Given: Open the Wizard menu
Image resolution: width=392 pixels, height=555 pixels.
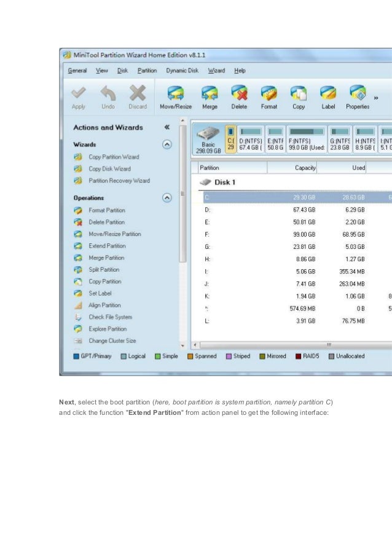Looking at the screenshot, I should (x=216, y=71).
